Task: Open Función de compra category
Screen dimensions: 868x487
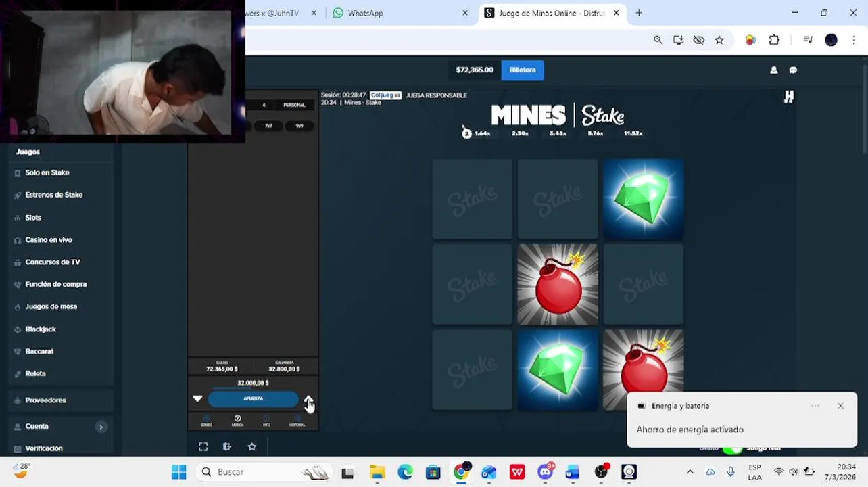Action: pos(56,285)
